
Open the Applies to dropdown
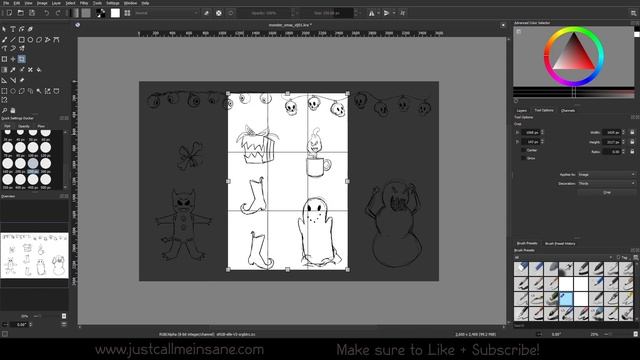[607, 174]
